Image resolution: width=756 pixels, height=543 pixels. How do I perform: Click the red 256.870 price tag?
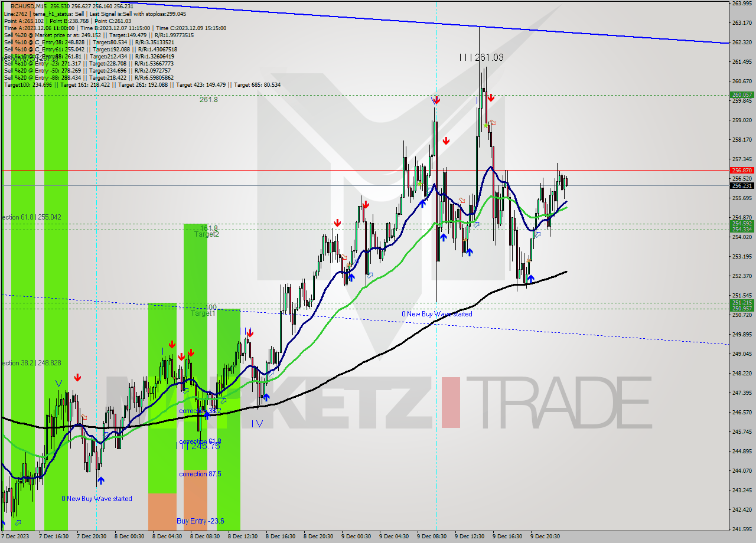point(742,170)
